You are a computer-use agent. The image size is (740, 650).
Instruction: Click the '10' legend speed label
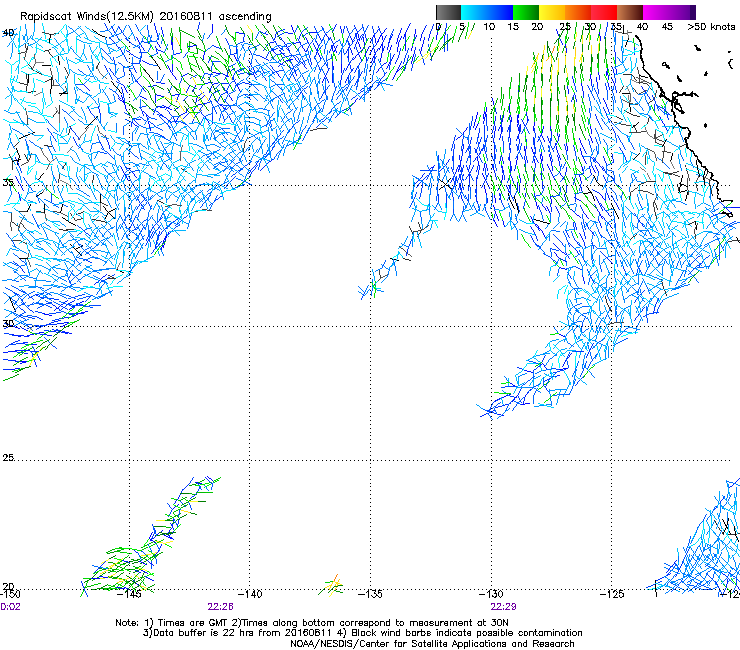point(489,27)
